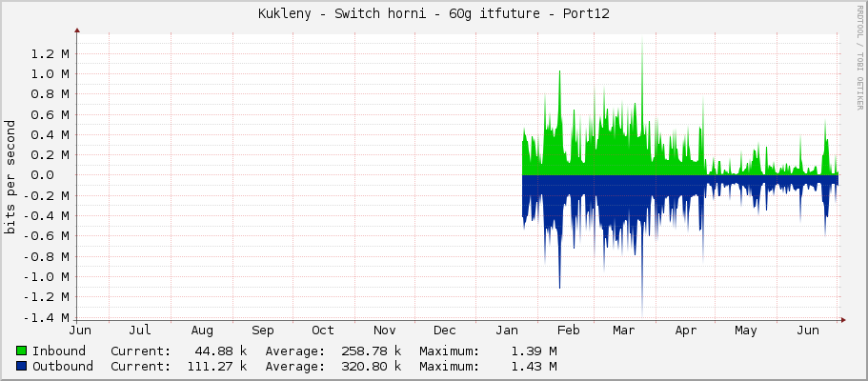
Task: Click the graph title mentioning Port12
Action: 434,14
